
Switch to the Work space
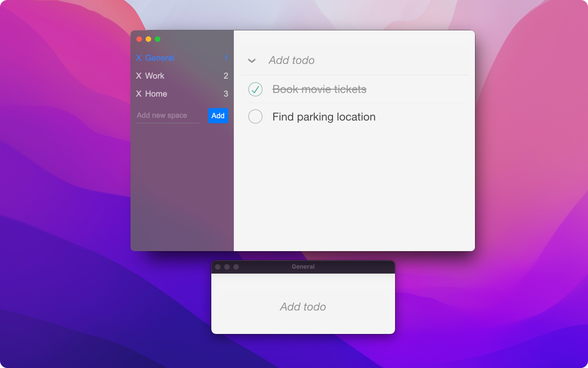155,76
